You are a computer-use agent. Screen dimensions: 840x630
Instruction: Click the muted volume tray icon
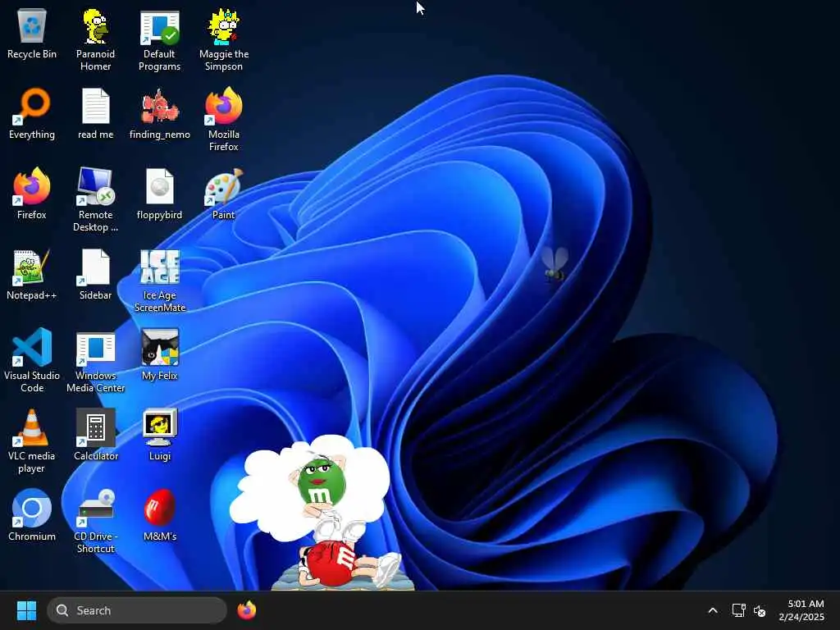(x=759, y=610)
